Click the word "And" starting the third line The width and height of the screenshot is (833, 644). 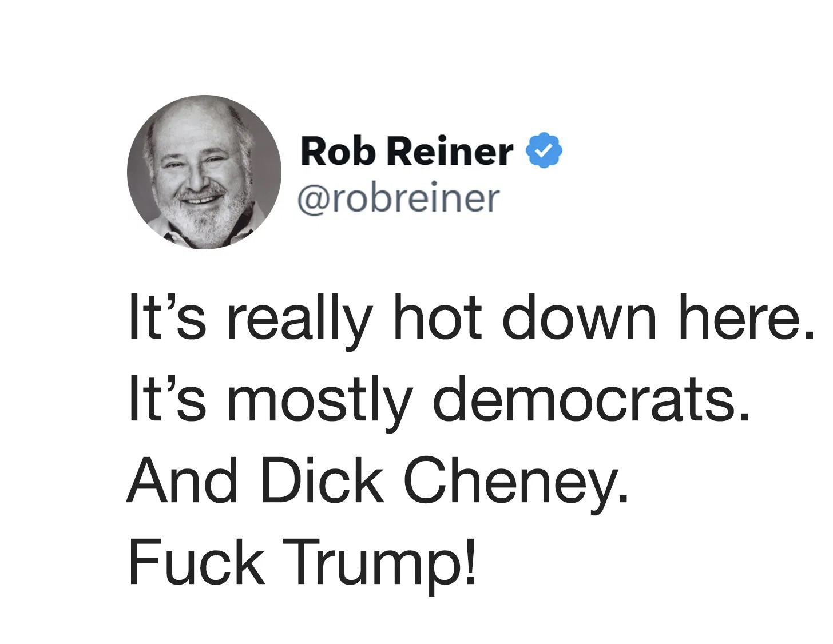click(182, 480)
